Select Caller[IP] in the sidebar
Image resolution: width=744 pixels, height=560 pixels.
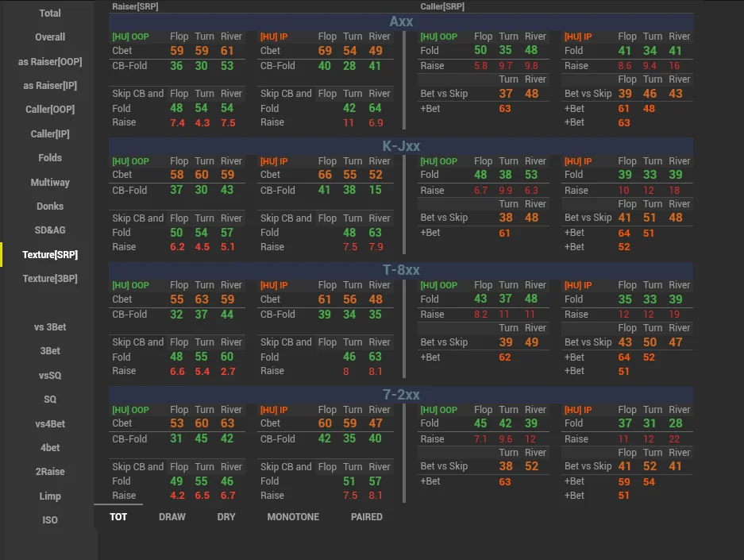coord(50,133)
